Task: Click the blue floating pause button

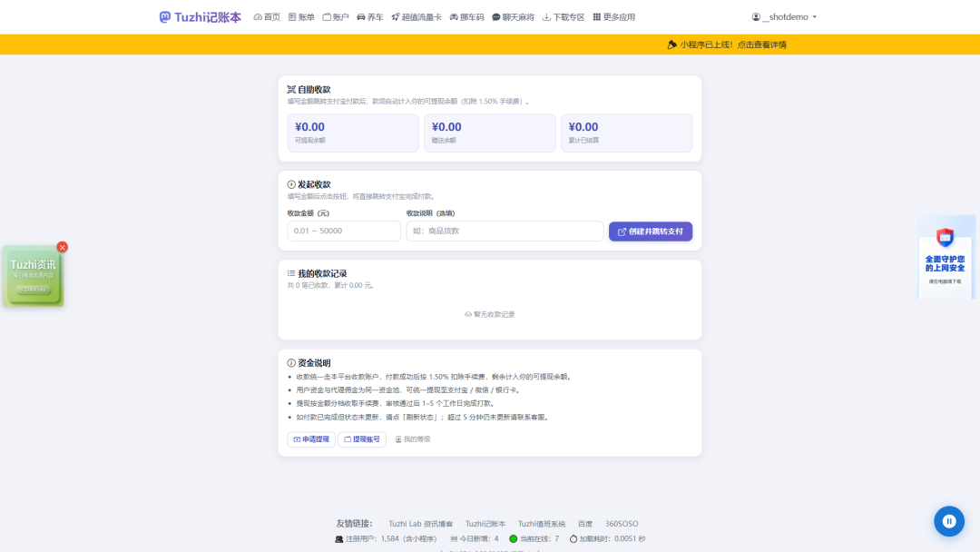Action: (949, 521)
